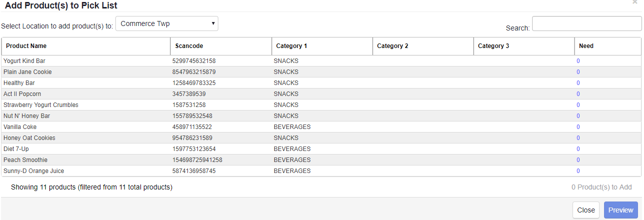Open the Select Location dropdown
The height and width of the screenshot is (220, 644).
pyautogui.click(x=167, y=23)
